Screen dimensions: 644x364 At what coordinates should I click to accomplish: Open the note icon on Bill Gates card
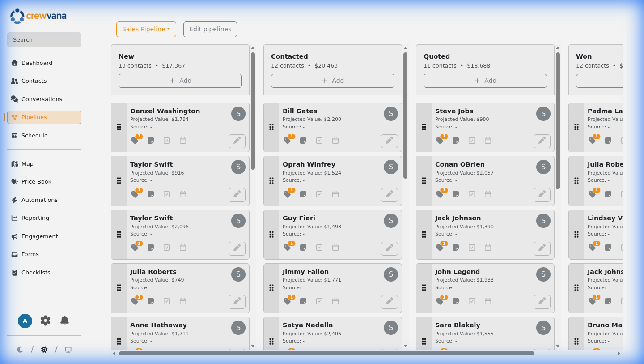[x=303, y=141]
